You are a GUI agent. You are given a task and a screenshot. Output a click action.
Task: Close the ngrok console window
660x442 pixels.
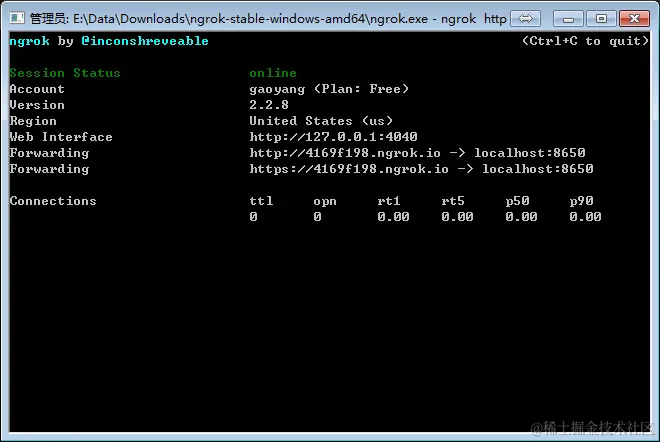coord(634,19)
